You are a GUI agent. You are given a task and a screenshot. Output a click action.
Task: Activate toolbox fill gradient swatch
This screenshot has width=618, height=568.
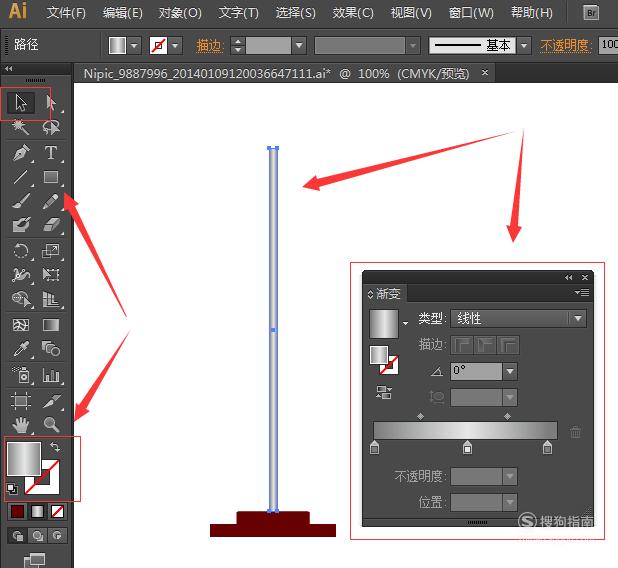tap(24, 459)
